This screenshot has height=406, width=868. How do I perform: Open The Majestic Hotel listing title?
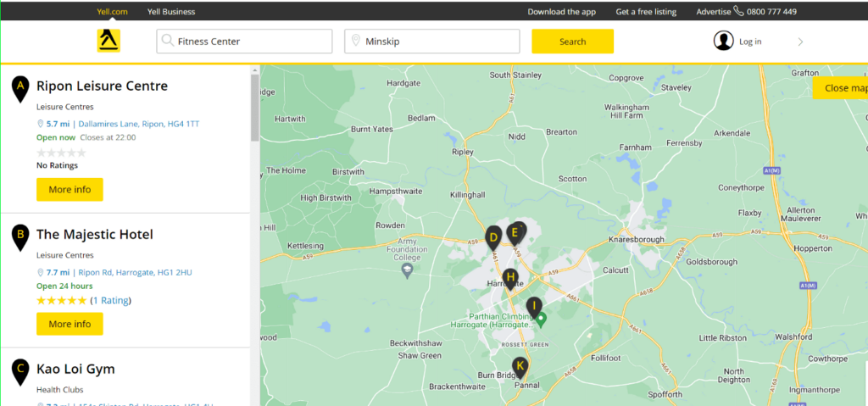point(95,234)
